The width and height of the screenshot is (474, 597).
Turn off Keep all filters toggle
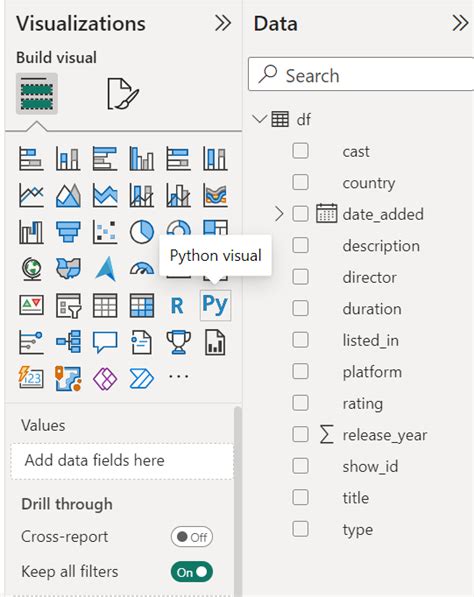(192, 572)
